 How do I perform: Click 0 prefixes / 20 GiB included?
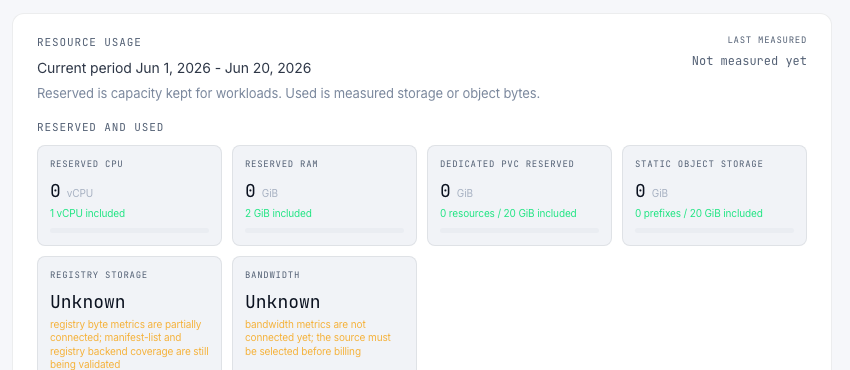[x=699, y=213]
